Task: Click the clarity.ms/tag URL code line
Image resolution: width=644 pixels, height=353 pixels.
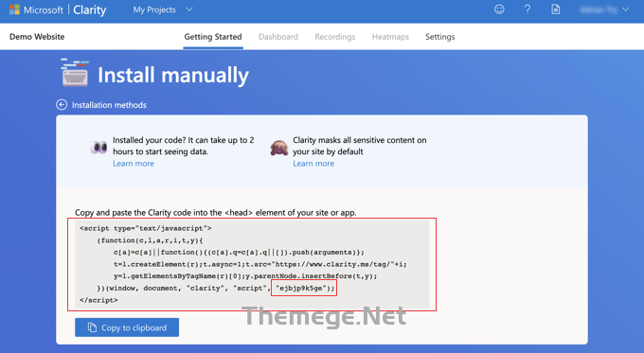Action: 260,264
